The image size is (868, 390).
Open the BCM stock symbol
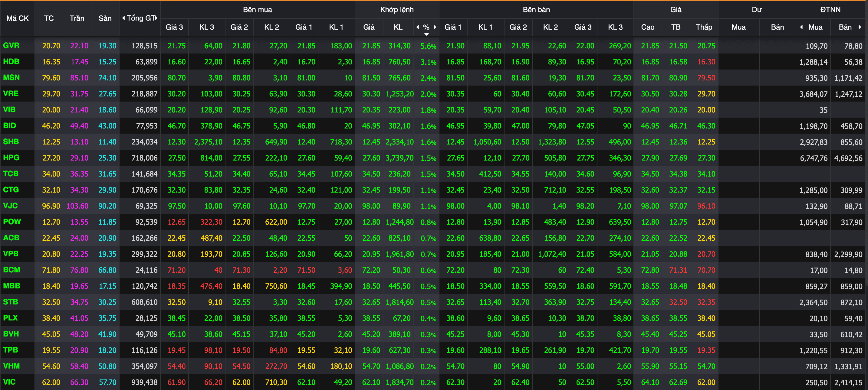(12, 270)
